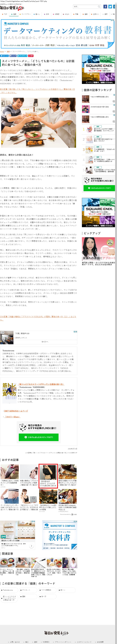Click the carousel next arrow in bottom ad
This screenshot has width=117, height=644.
click(31, 546)
